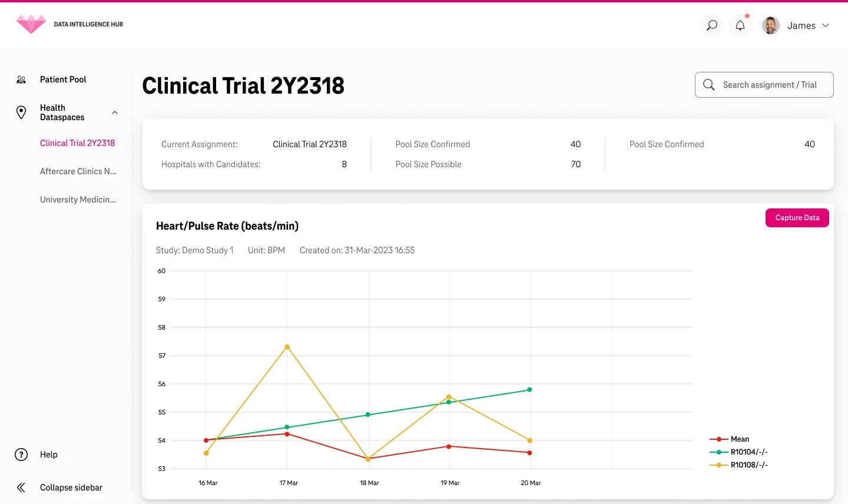Open the Clinical Trial 2Y2318 sidebar link

click(x=77, y=142)
